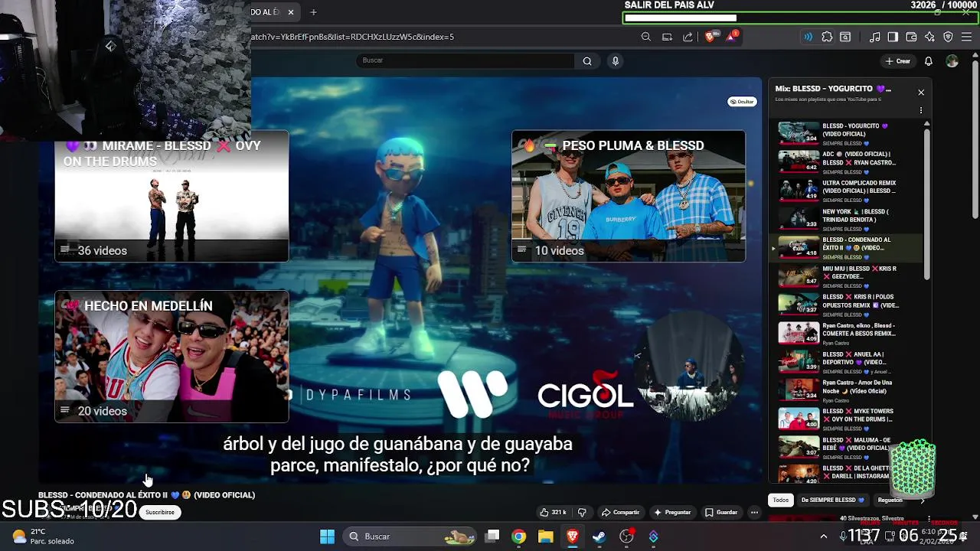This screenshot has width=980, height=551.
Task: Click the Crear button
Action: [x=898, y=61]
